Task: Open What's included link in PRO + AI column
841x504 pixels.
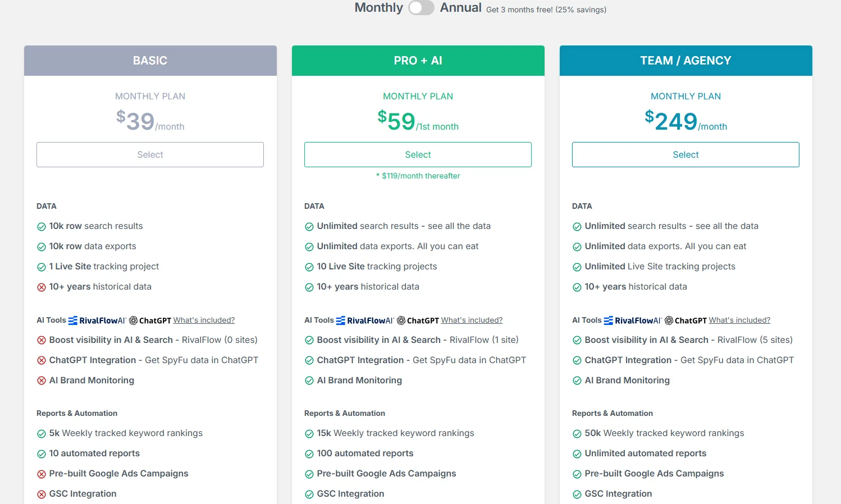Action: 472,320
